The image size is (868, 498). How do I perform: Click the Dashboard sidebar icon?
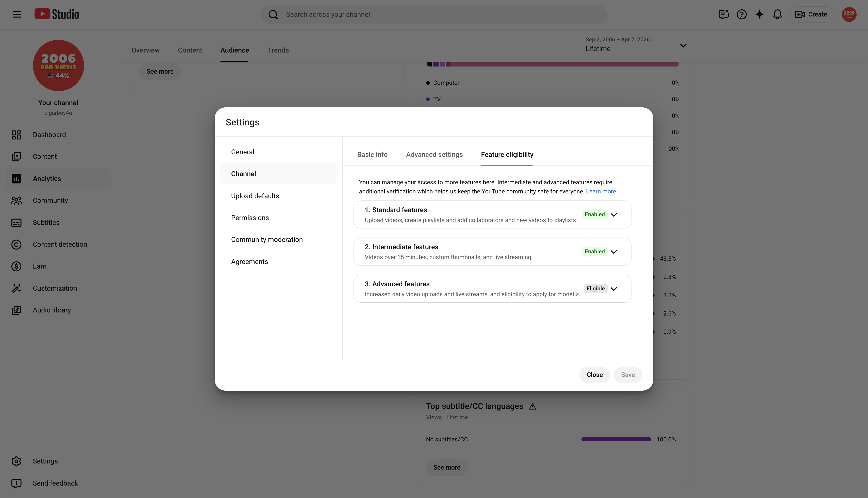(16, 135)
